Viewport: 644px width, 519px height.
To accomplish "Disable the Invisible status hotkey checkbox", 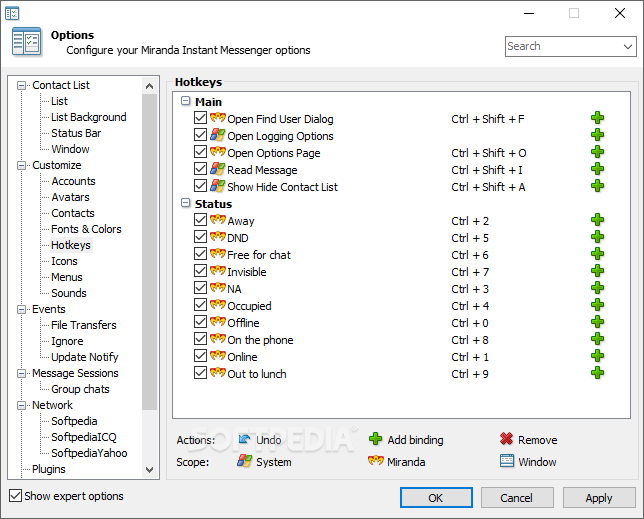I will click(x=200, y=271).
